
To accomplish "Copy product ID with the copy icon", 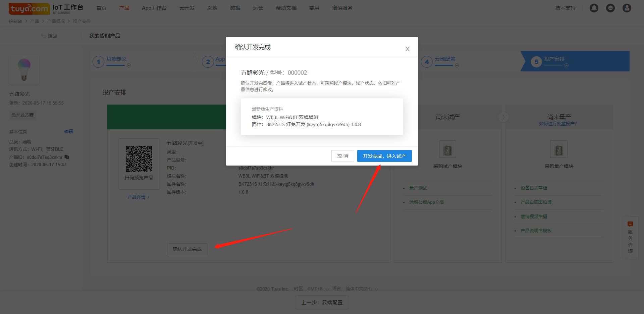I will (67, 157).
